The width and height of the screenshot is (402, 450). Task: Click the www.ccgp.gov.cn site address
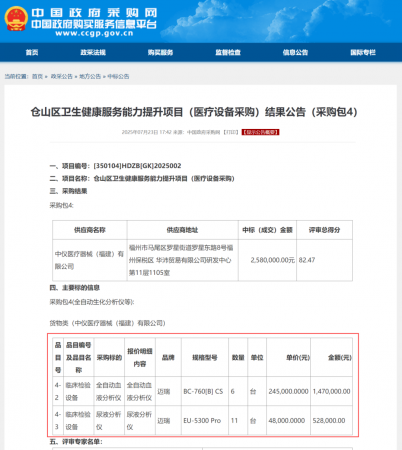(94, 33)
